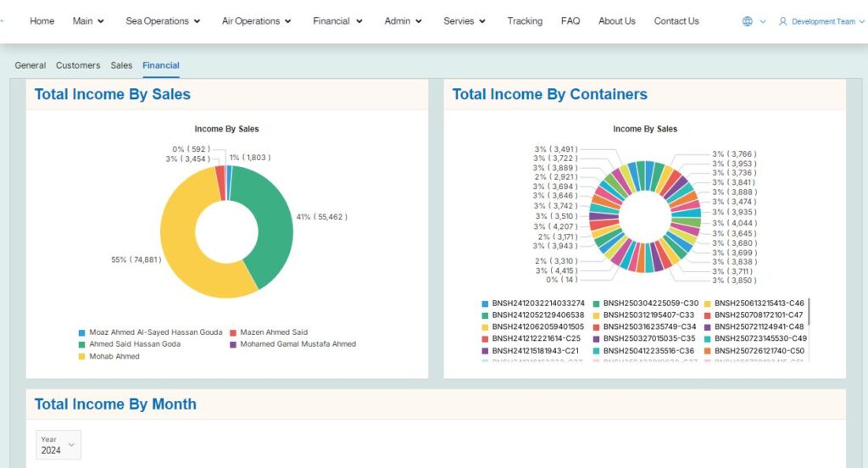Switch to the Sales tab
868x468 pixels.
pos(121,65)
